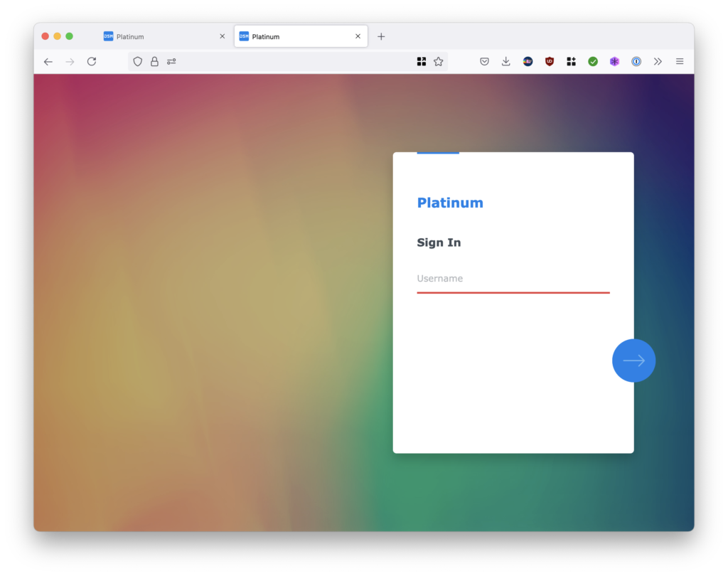Open the Downloads panel
Screen dimensions: 728x576
coord(506,61)
